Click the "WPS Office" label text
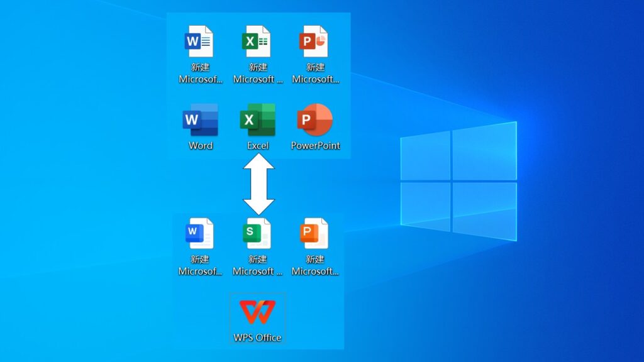This screenshot has width=644, height=362. coord(257,337)
